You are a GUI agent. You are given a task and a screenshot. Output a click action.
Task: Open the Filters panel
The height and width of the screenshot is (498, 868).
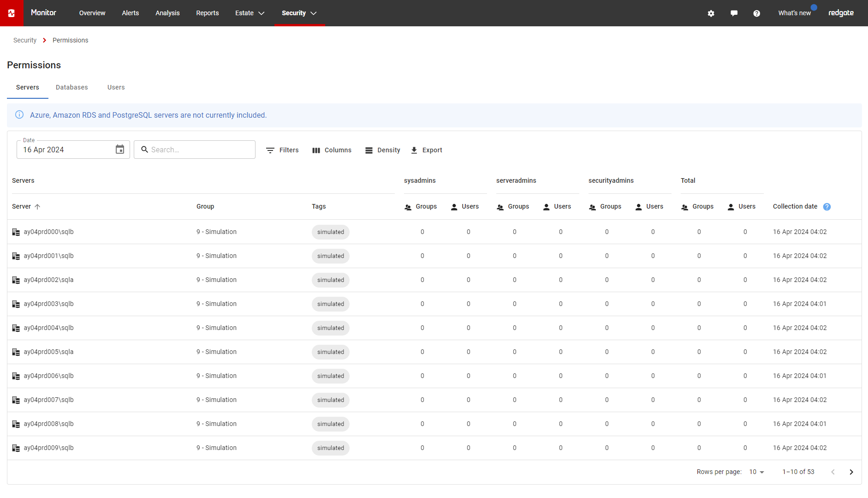coord(282,150)
